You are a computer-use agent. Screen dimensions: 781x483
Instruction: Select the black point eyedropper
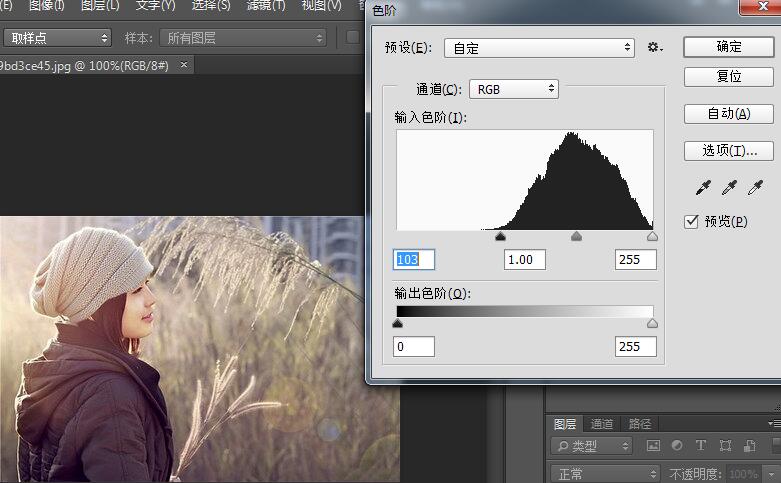[705, 188]
